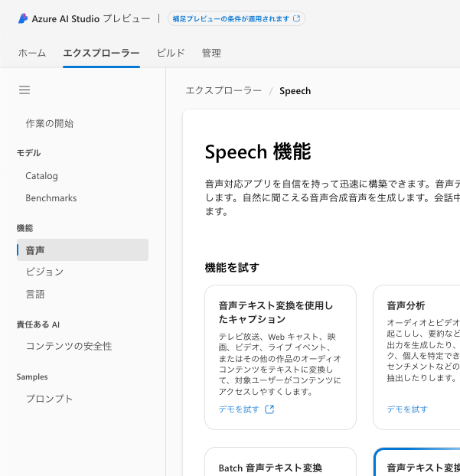Open 作業の開始 in sidebar
Image resolution: width=460 pixels, height=476 pixels.
point(50,123)
